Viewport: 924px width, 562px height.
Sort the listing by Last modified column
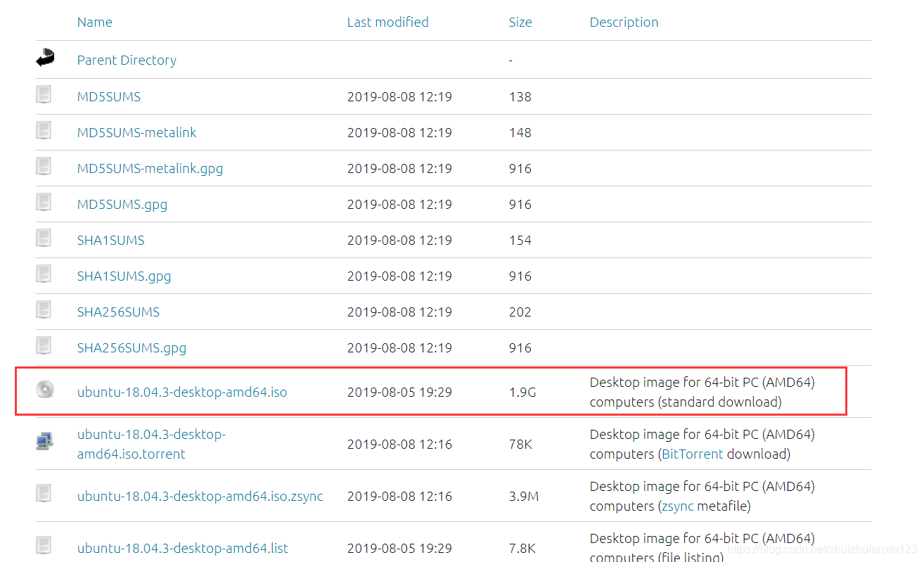coord(387,23)
